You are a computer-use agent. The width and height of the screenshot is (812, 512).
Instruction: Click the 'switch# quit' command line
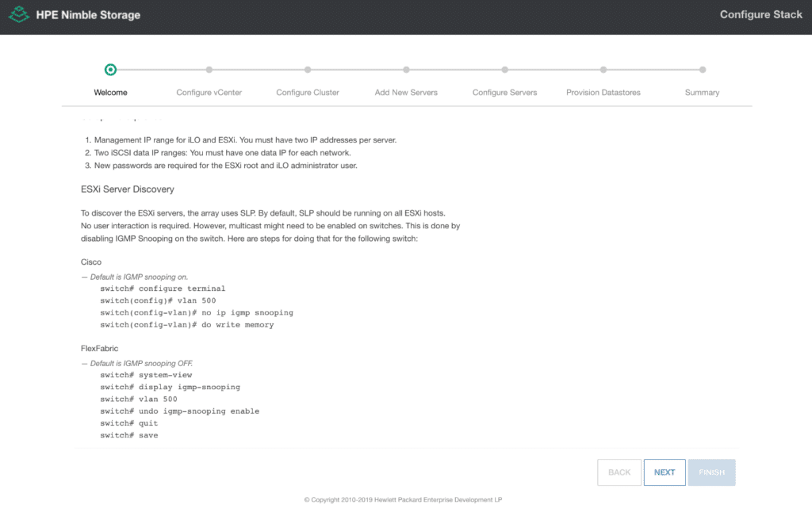pyautogui.click(x=129, y=423)
